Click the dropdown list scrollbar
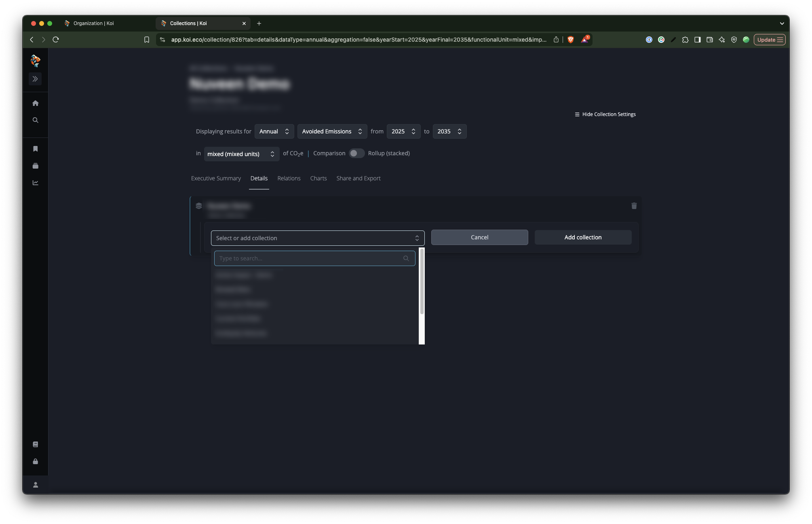This screenshot has height=524, width=812. click(422, 281)
